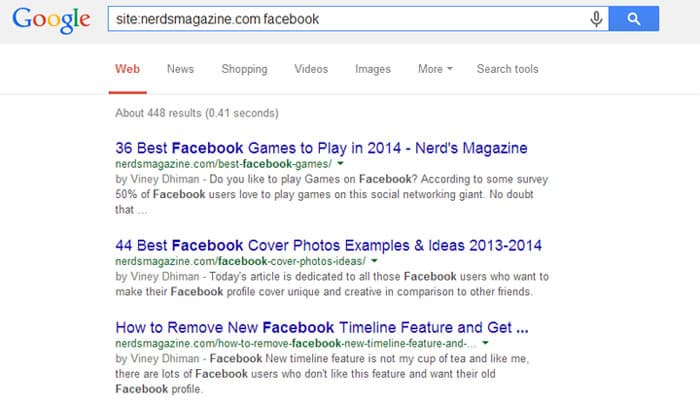Expand arrow next to how-to-remove-facebook URL
The width and height of the screenshot is (700, 403).
[x=485, y=343]
